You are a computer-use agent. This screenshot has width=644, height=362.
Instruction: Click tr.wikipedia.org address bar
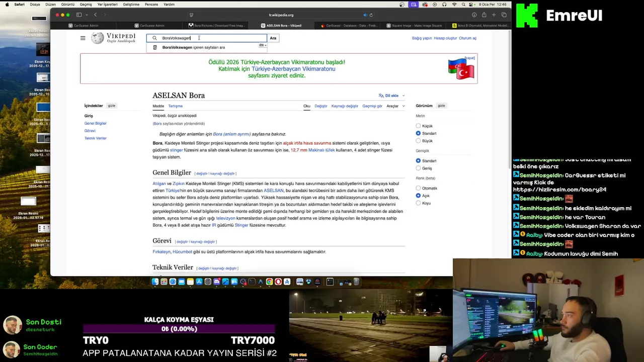coord(281,15)
